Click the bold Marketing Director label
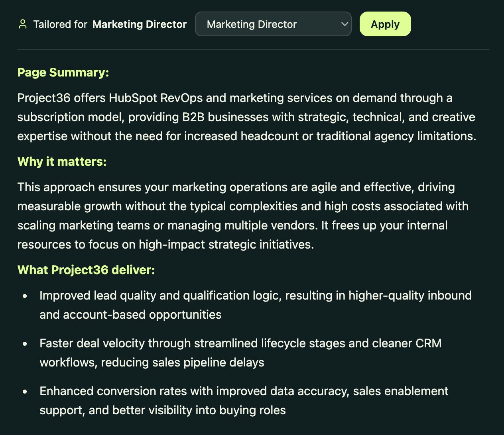Screen dimensions: 504x435 (x=140, y=24)
